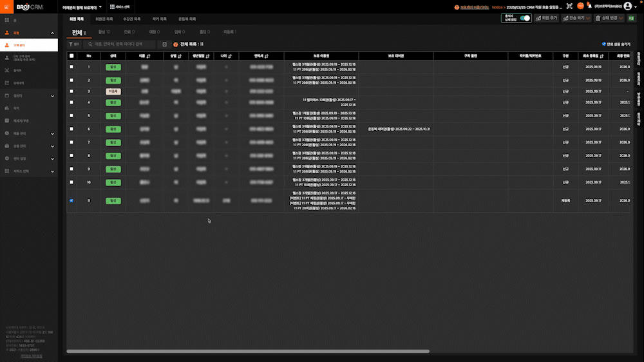Click the center settings gear icon

click(6, 158)
